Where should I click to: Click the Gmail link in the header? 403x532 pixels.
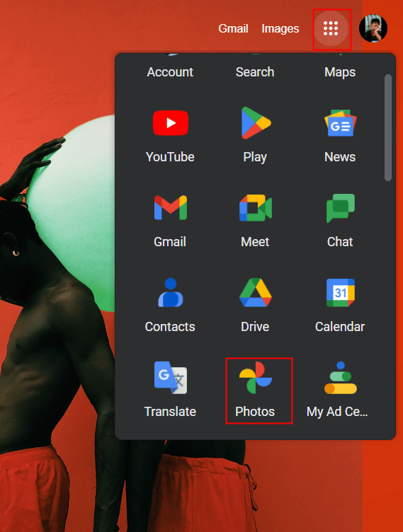coord(233,28)
